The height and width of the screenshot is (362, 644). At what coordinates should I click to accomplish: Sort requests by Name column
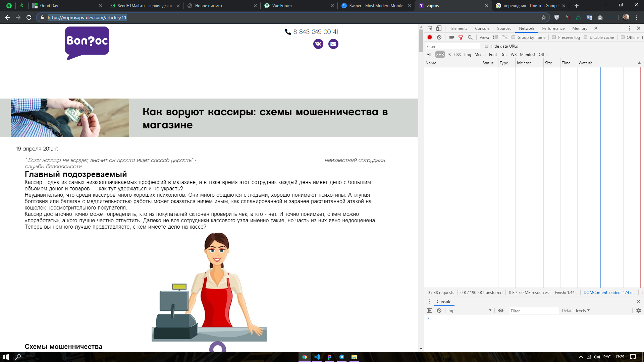coord(452,63)
